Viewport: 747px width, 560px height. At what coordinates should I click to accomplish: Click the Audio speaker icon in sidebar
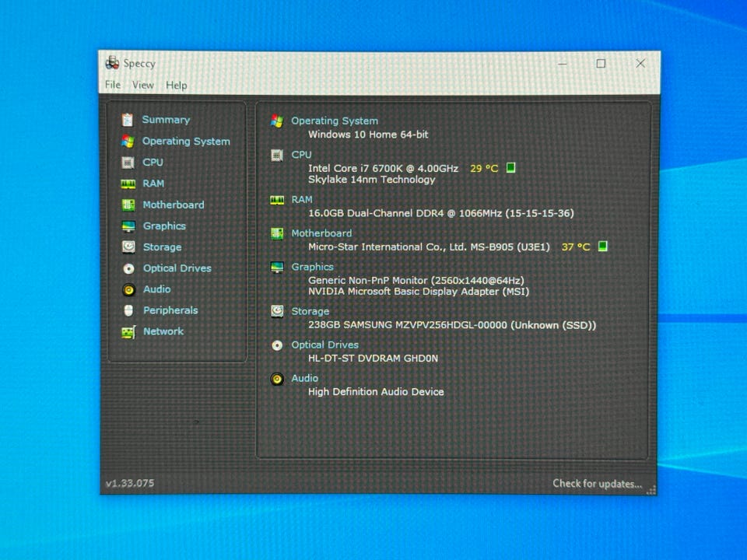[128, 289]
